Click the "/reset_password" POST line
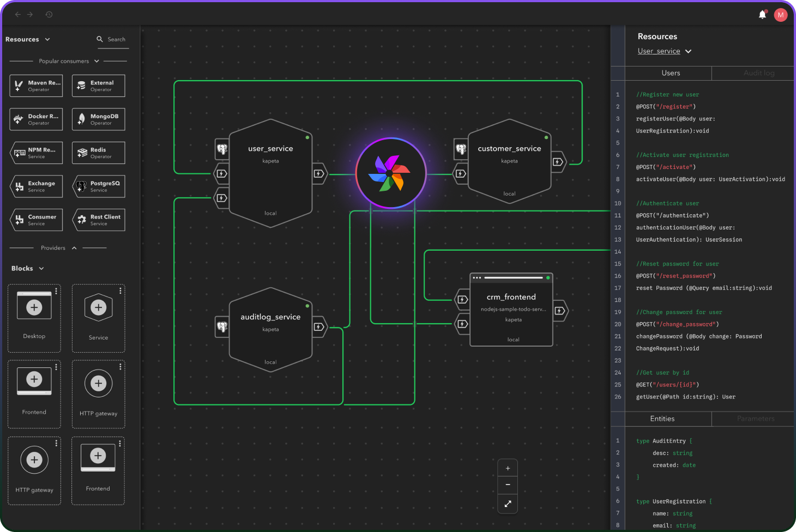 coord(676,276)
